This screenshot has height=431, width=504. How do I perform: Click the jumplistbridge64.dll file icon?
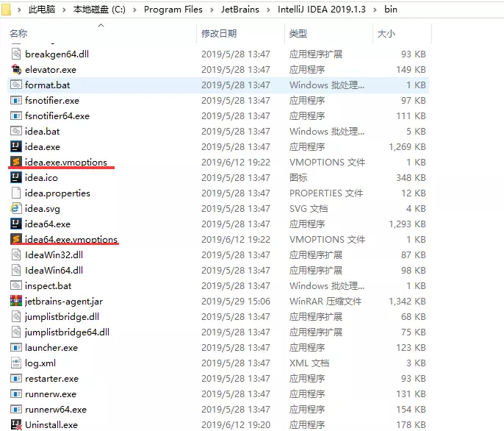(16, 332)
